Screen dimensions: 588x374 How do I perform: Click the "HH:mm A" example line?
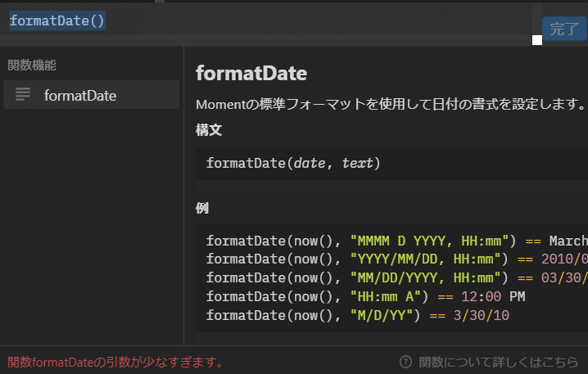pos(365,296)
